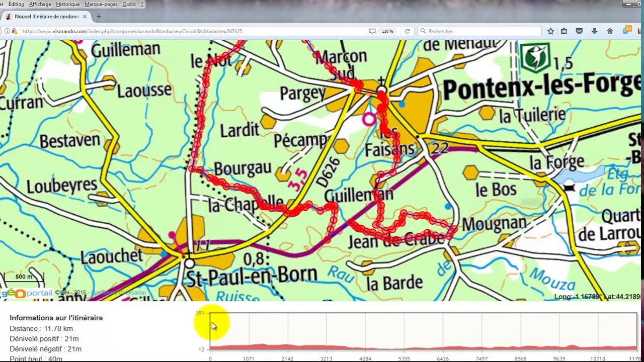
Task: Click the 191 altitude axis label
Action: coord(200,313)
